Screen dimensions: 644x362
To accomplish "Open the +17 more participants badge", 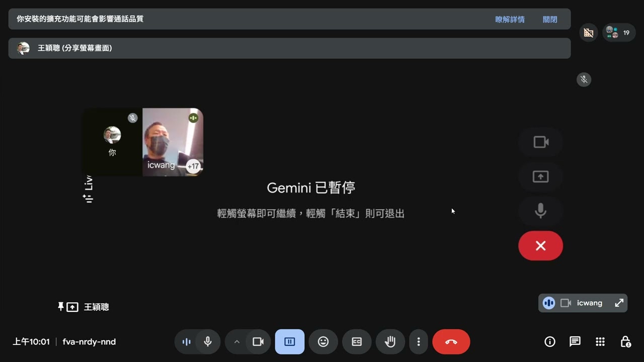I will click(x=193, y=166).
